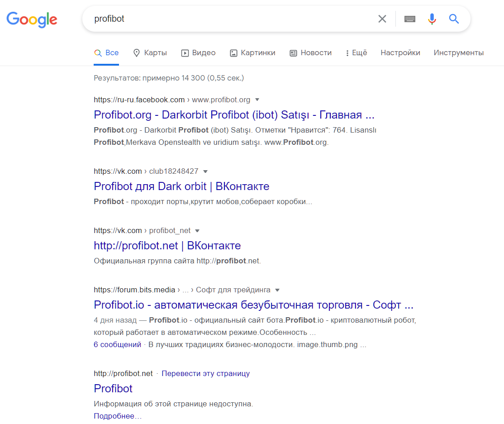Start voice search with the microphone icon
504x424 pixels.
click(432, 19)
